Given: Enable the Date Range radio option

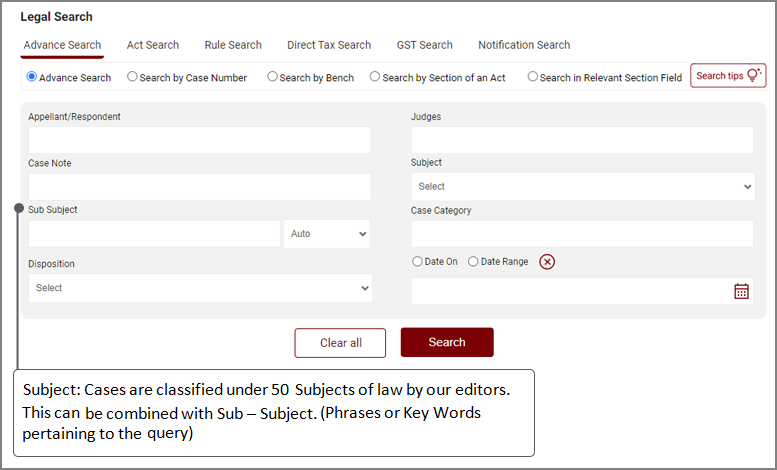Looking at the screenshot, I should (474, 262).
